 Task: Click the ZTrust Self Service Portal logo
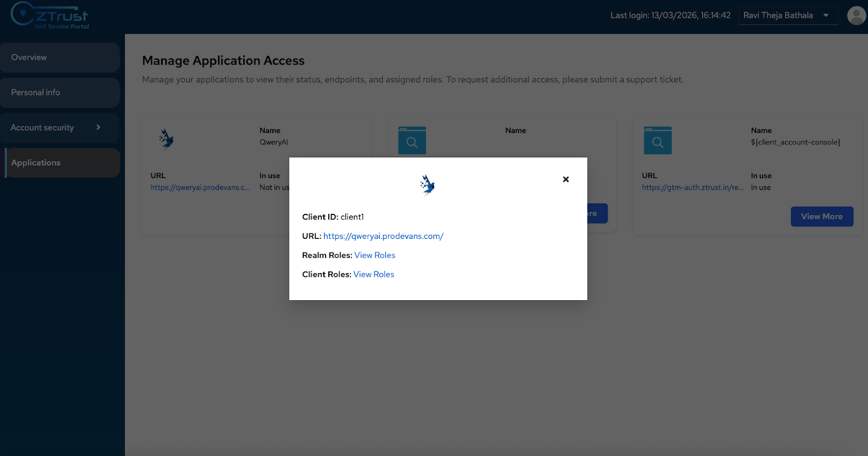coord(50,15)
